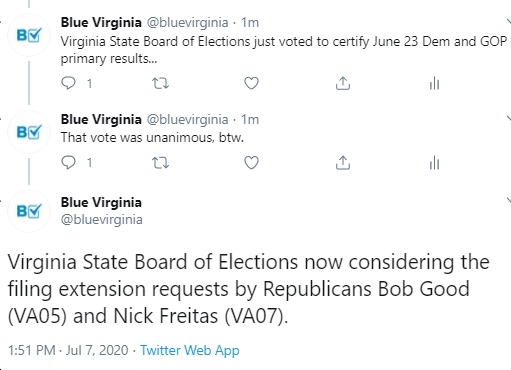Retweet the 'That vote was unanimous' tweet
The width and height of the screenshot is (511, 370).
(x=160, y=163)
